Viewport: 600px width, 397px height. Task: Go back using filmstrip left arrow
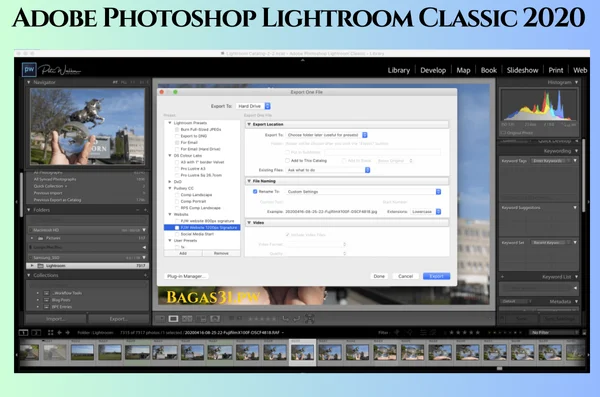59,333
